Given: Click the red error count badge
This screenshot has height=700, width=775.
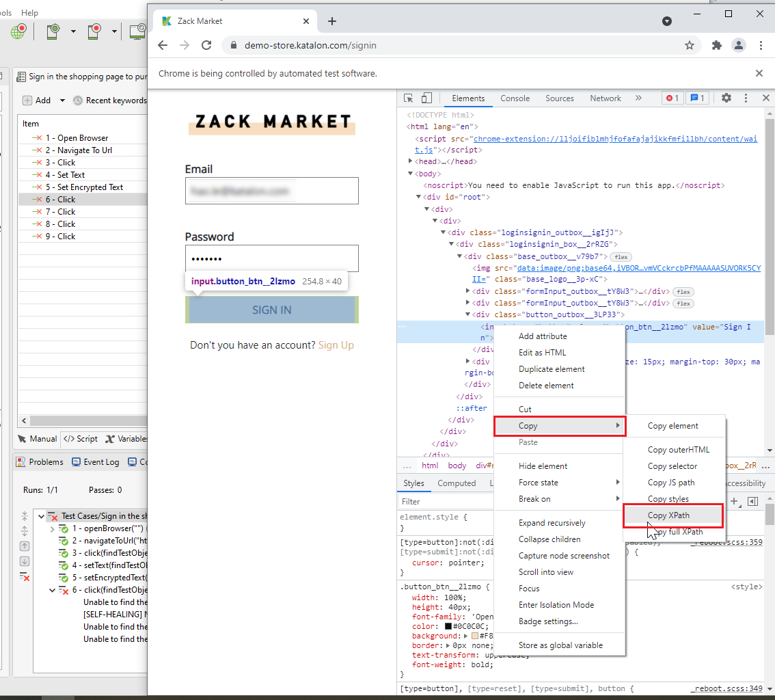Looking at the screenshot, I should (672, 98).
